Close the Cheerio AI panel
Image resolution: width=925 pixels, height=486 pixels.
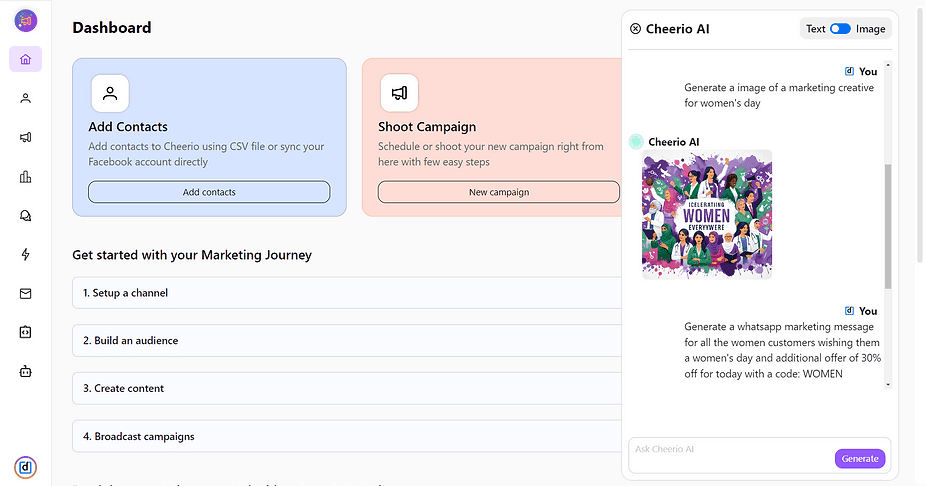[x=635, y=29]
